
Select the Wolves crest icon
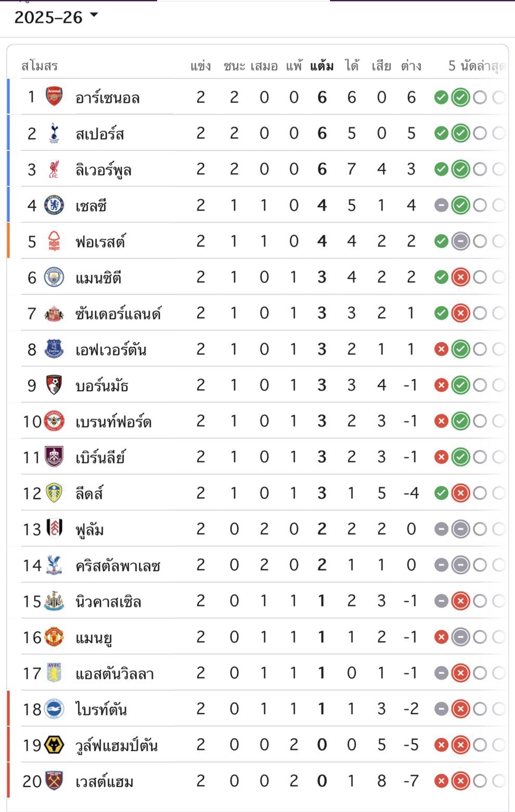54,744
